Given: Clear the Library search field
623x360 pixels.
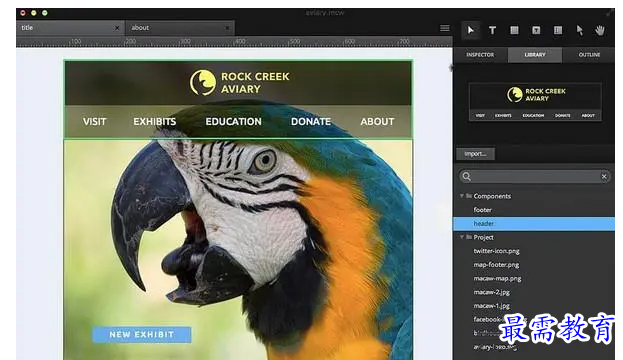Looking at the screenshot, I should [x=604, y=176].
